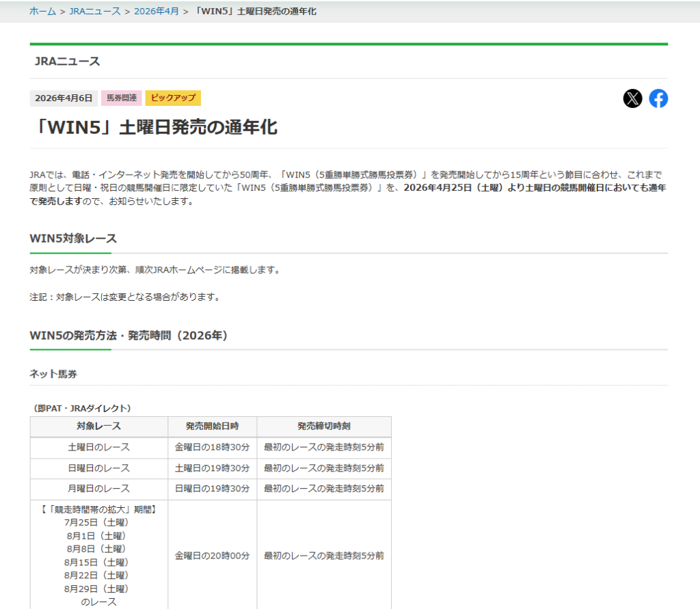Screen dimensions: 700x609
Task: Select the 土曜日のレース table cell
Action: pos(98,448)
